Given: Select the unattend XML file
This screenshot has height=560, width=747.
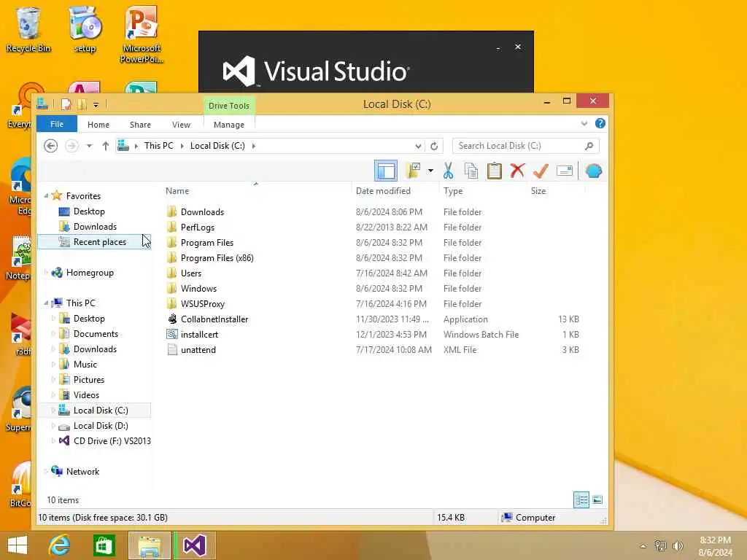Looking at the screenshot, I should 198,349.
